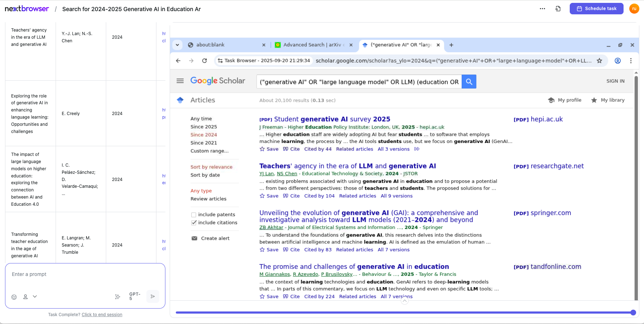Click the Schedule task button
This screenshot has width=644, height=324.
[x=596, y=9]
